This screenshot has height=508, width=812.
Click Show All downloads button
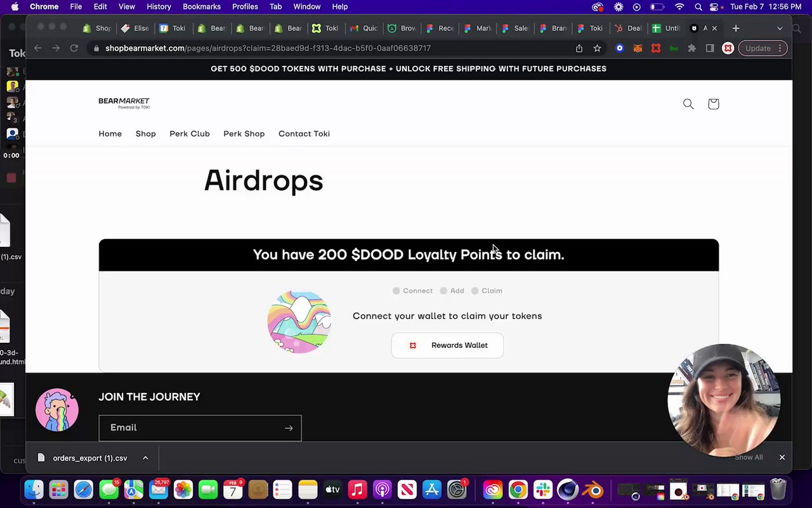[749, 457]
